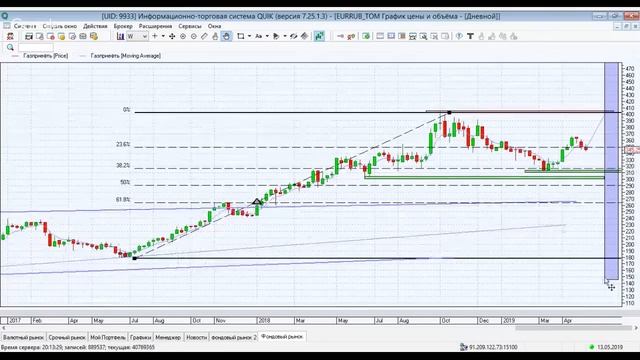Click the 0% Fibonacci level label
Screen dimensions: 640x360
pos(127,110)
